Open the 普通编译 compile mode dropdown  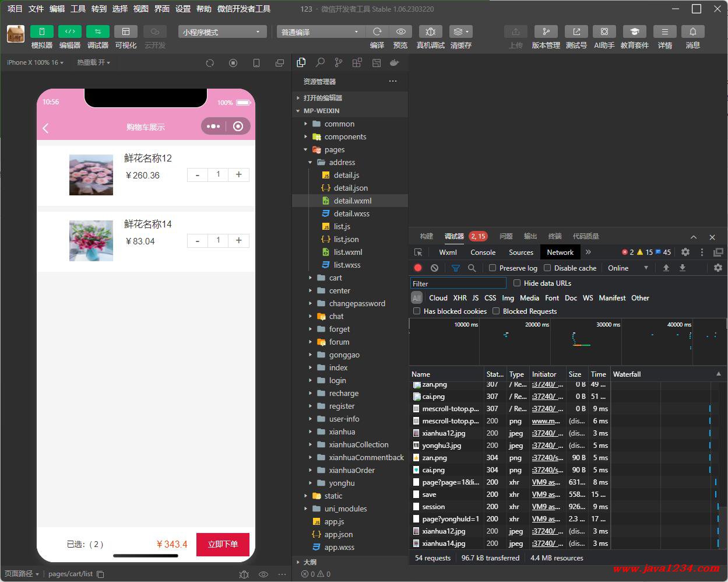320,32
